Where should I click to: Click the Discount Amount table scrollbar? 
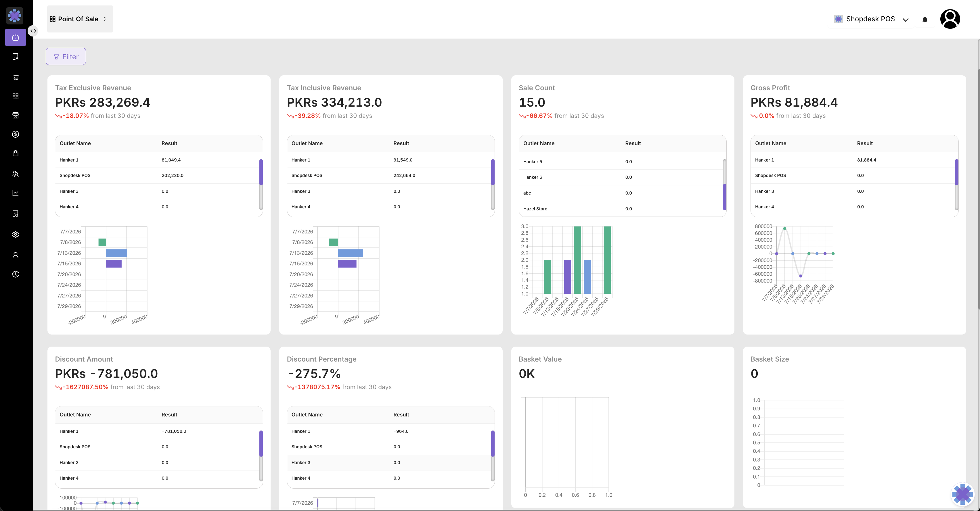point(261,456)
